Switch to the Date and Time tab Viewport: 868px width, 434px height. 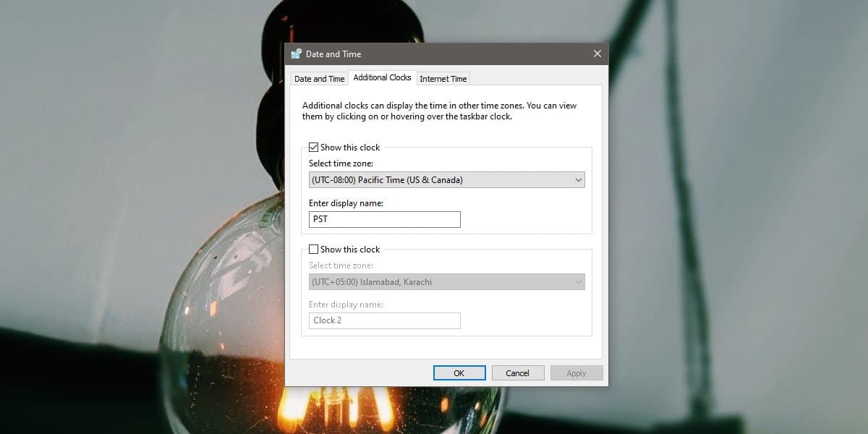(319, 79)
